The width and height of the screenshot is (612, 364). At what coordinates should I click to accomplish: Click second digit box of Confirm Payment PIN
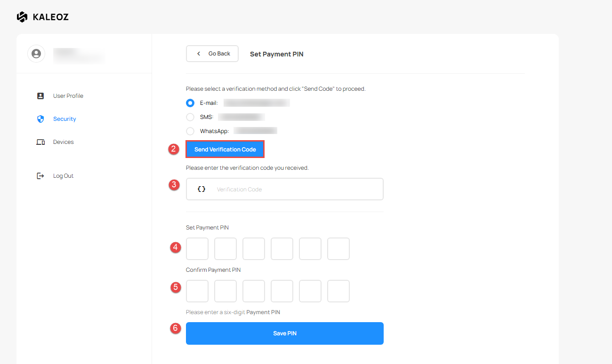pyautogui.click(x=225, y=291)
